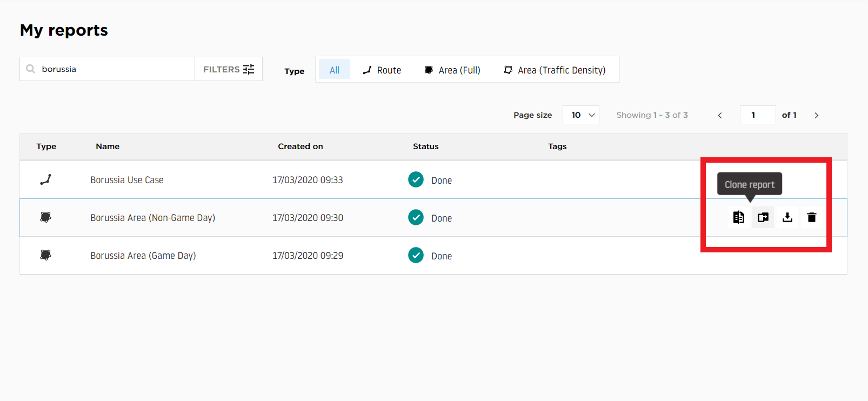Click the search field containing borussia

(107, 69)
